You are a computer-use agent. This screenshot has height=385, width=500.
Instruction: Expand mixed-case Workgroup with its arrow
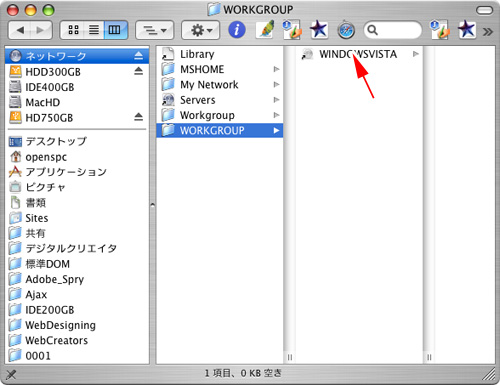[x=276, y=115]
